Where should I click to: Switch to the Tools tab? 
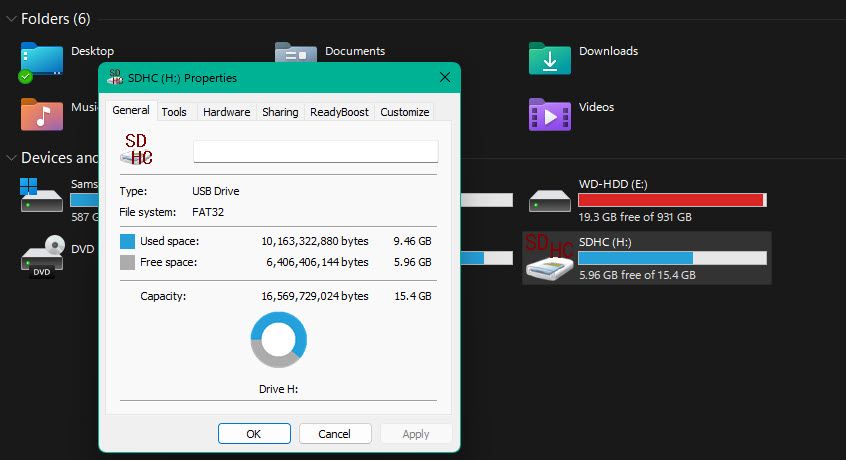174,112
